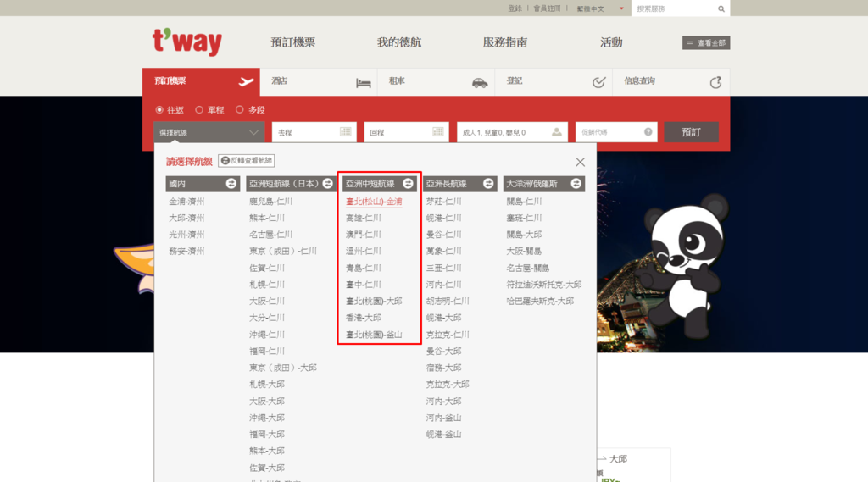
Task: Click swap icon on 國內 header
Action: click(x=231, y=183)
